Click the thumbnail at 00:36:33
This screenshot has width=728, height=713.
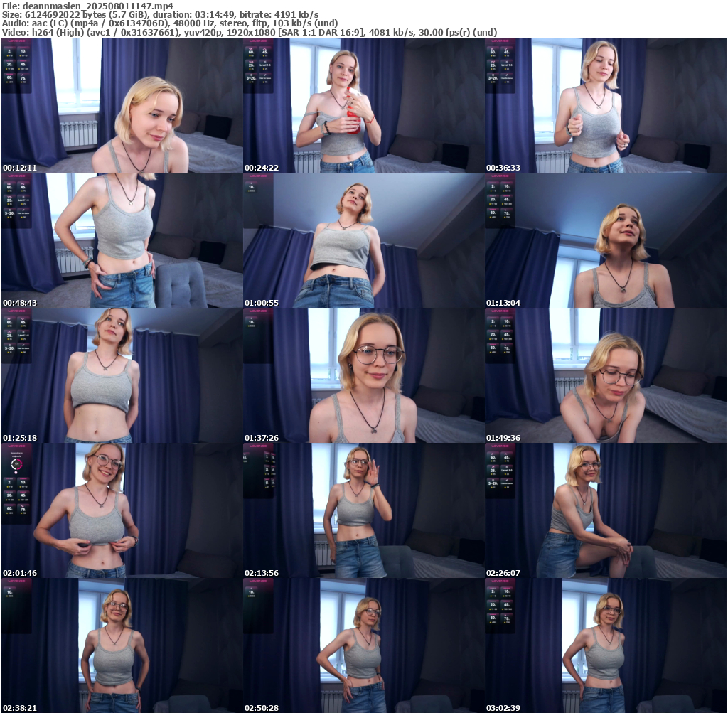(606, 105)
